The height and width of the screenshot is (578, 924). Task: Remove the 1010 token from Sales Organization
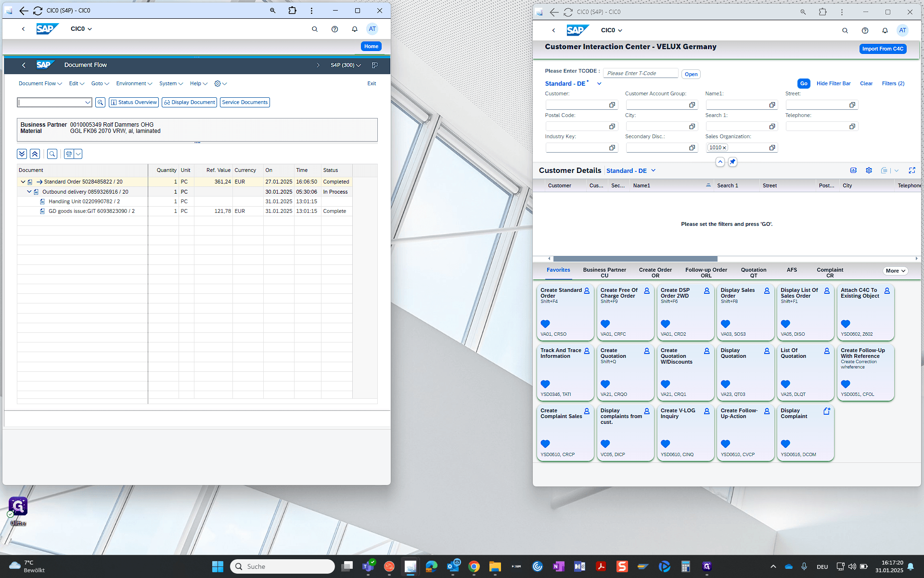click(x=724, y=148)
